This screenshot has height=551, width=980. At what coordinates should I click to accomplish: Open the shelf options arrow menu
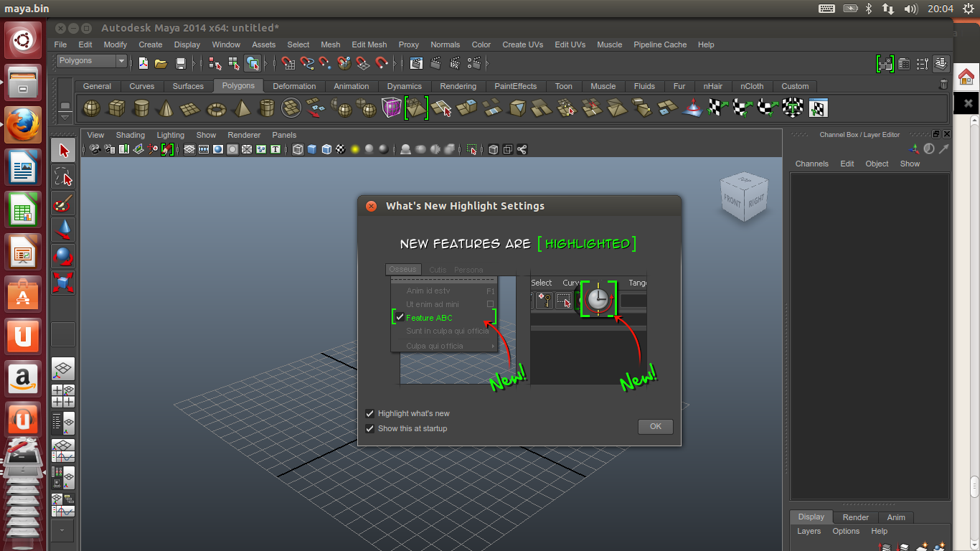(x=65, y=117)
